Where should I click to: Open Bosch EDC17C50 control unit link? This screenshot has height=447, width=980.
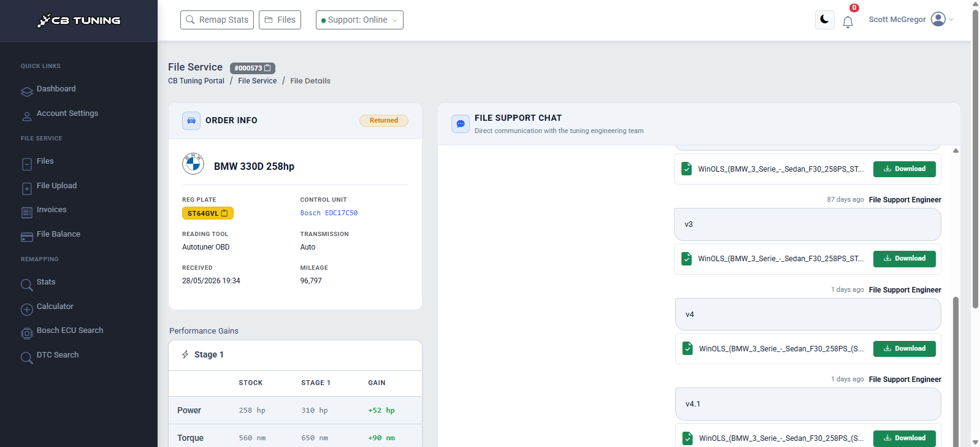[x=329, y=213]
